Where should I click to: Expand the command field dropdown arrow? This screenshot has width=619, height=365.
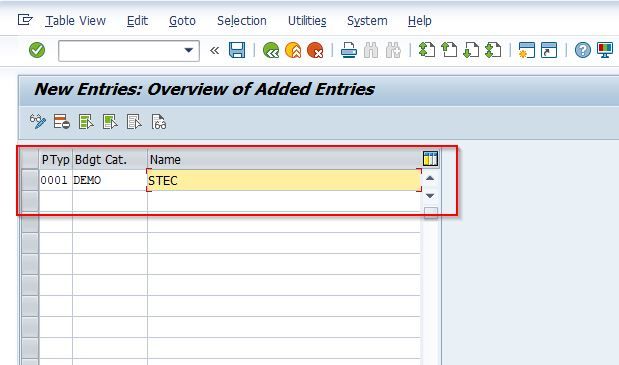pos(189,51)
